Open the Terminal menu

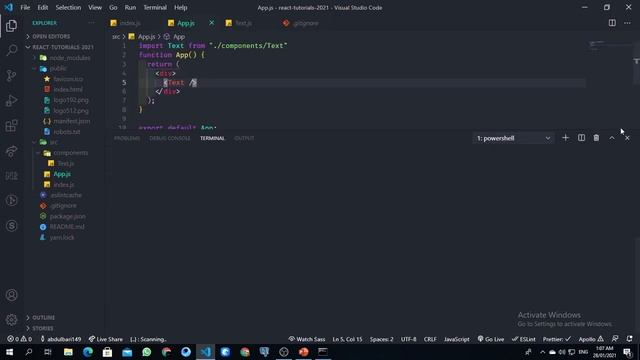point(155,7)
